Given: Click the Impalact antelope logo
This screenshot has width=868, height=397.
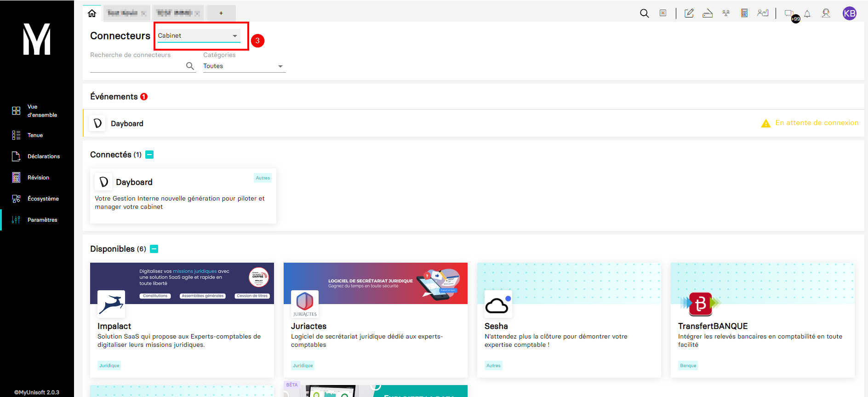Looking at the screenshot, I should pos(111,304).
